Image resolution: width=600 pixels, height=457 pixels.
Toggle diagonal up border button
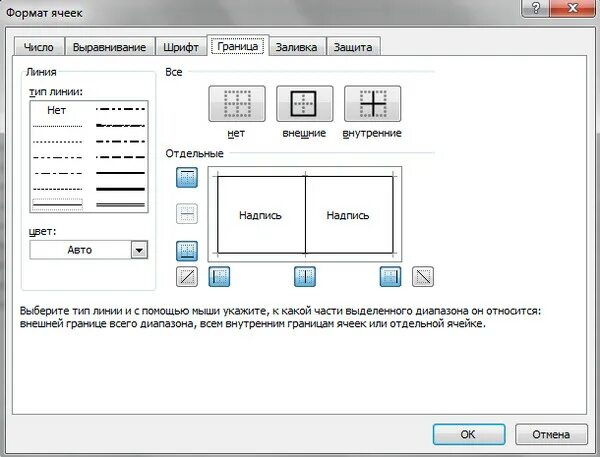[187, 276]
